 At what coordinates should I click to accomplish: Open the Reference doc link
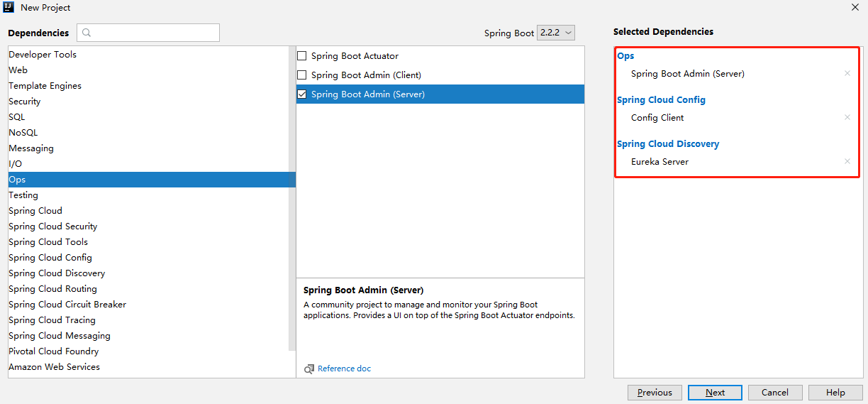click(344, 368)
